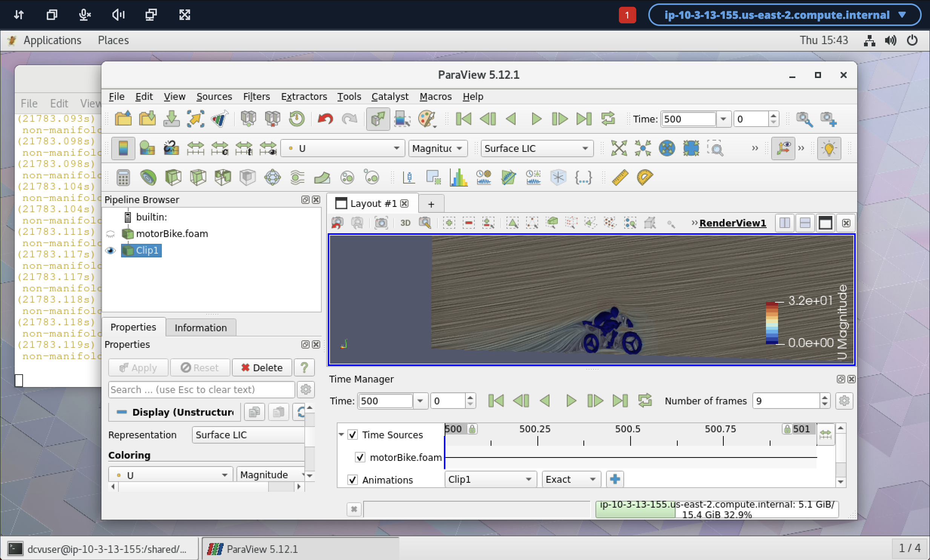
Task: Toggle the color legend visibility icon
Action: pos(123,148)
